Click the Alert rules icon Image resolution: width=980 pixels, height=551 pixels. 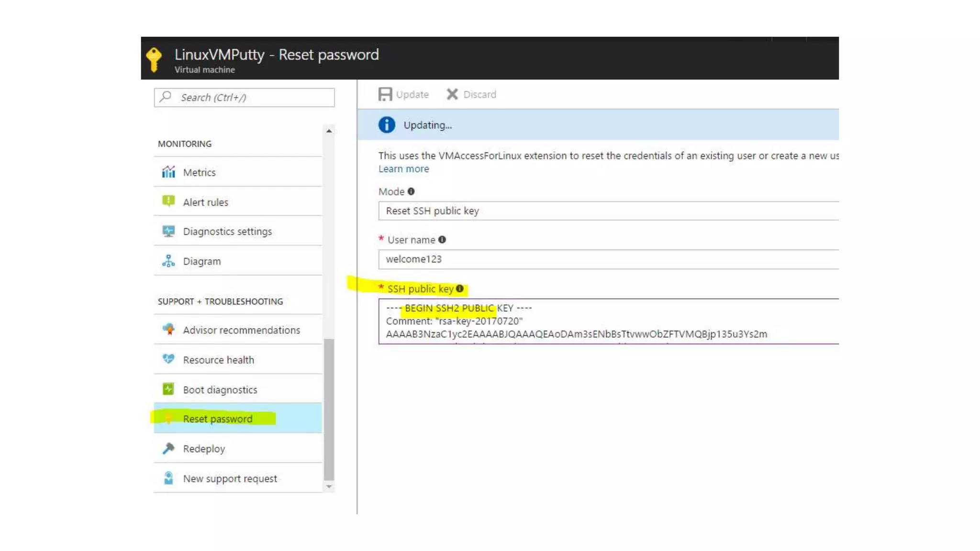(168, 201)
